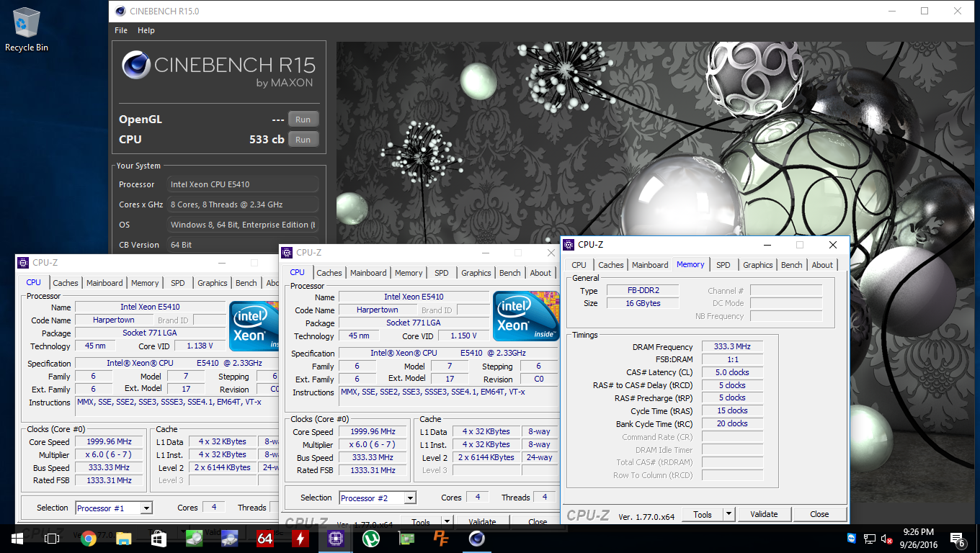Viewport: 980px width, 553px height.
Task: Expand the Tools arrow in the Memory CPU-Z window
Action: 729,514
